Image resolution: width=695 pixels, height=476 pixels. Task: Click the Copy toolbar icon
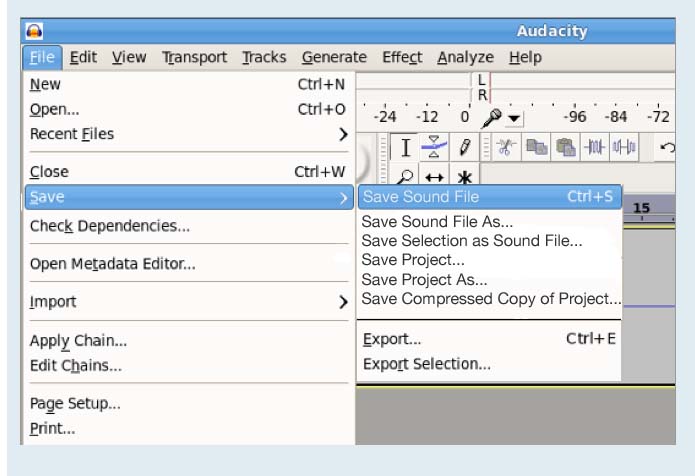pos(537,147)
